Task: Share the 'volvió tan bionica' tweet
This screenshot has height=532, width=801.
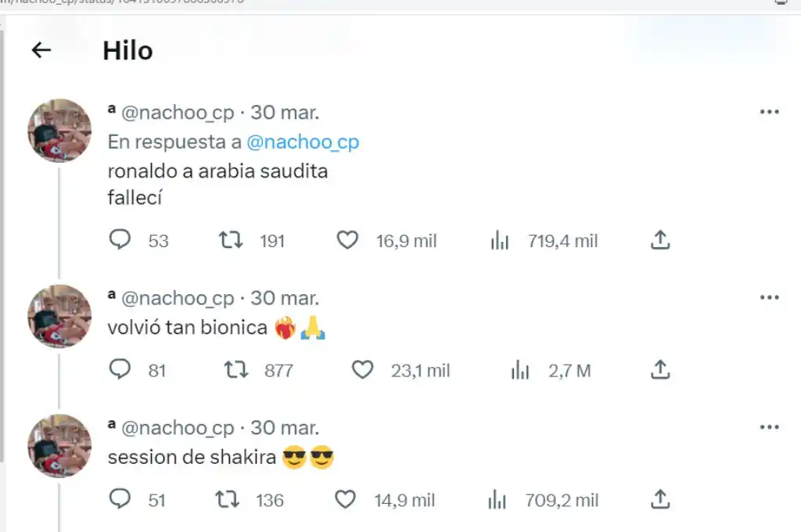Action: [660, 369]
